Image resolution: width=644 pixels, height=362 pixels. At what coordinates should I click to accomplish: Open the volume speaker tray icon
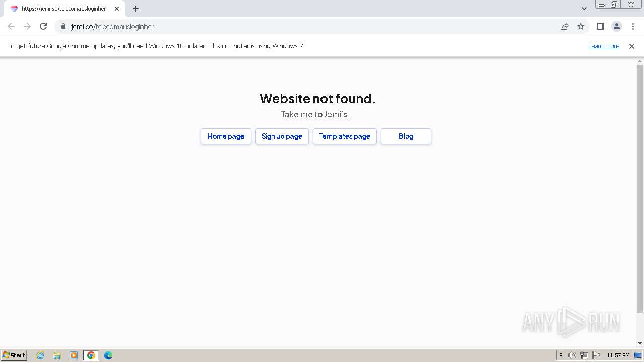pyautogui.click(x=572, y=355)
